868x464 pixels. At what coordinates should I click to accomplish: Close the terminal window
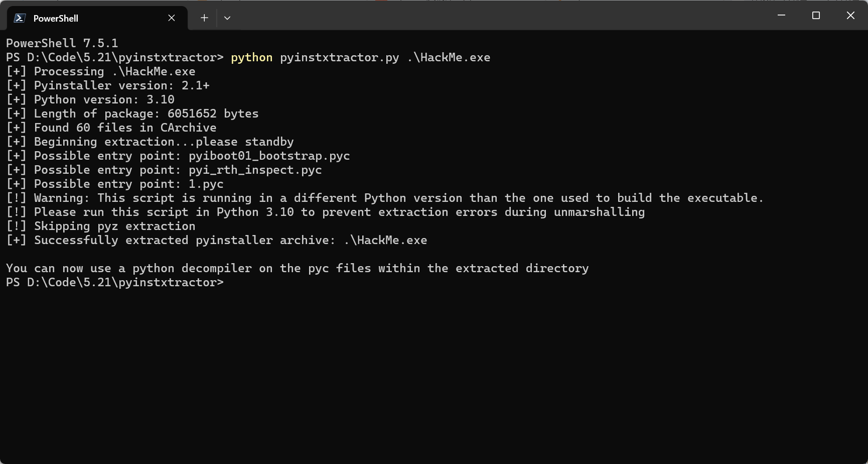(850, 16)
